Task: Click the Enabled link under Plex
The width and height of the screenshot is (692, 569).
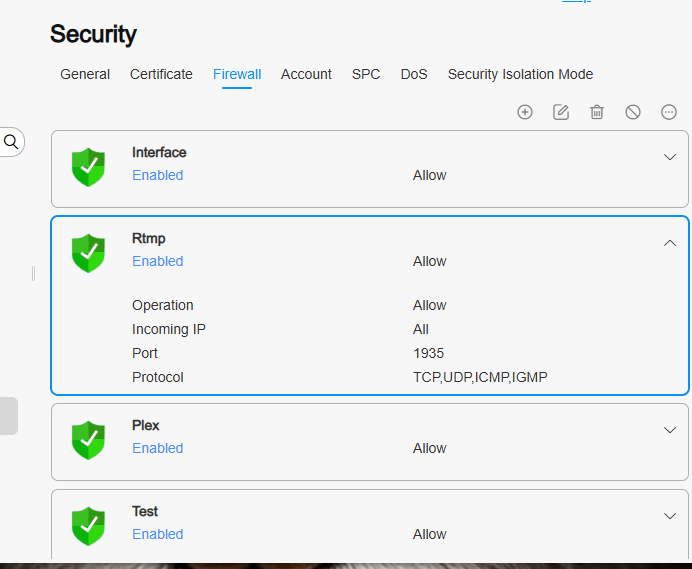Action: click(x=158, y=448)
